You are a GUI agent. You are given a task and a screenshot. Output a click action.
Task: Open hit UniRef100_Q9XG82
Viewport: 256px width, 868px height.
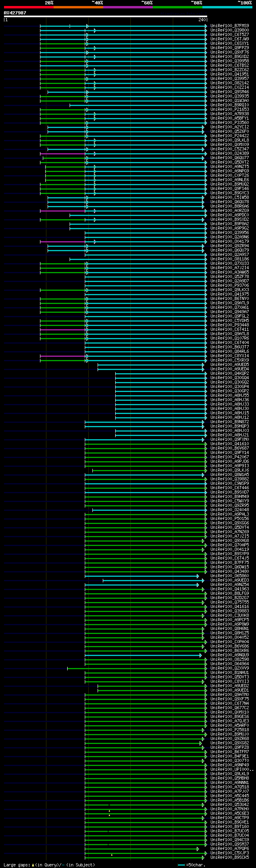(230, 743)
